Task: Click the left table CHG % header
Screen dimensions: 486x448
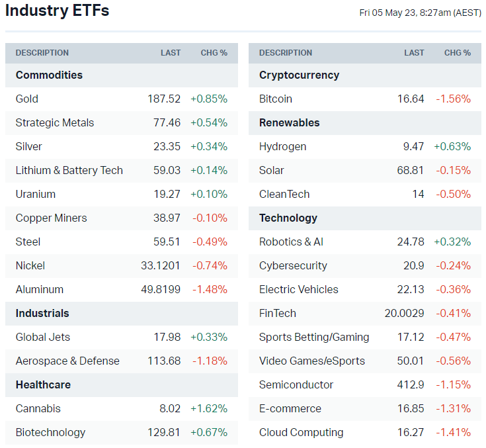Action: point(214,53)
